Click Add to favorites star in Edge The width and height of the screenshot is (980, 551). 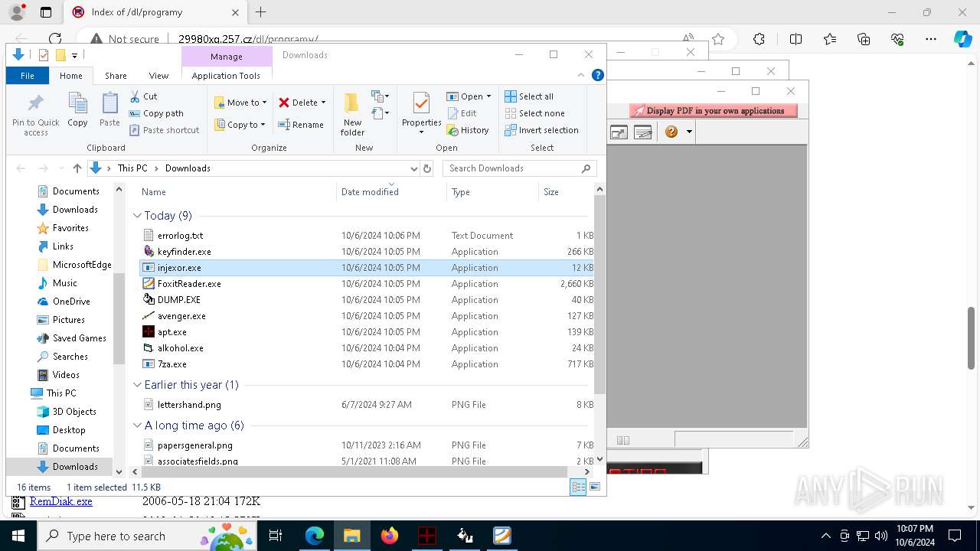click(x=718, y=39)
